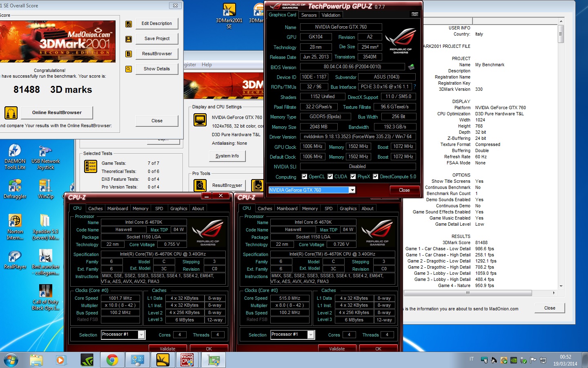Viewport: 588px width, 368px height.
Task: Open Google Chrome from the taskbar
Action: [x=112, y=360]
